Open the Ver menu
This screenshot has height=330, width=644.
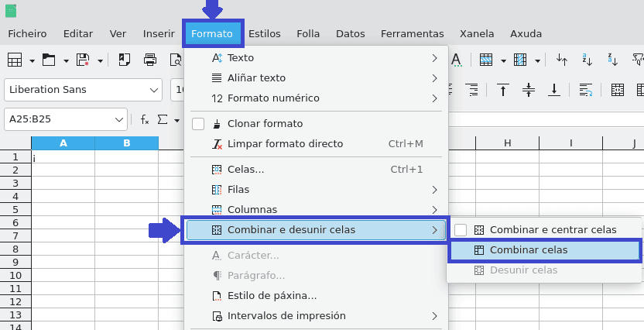click(118, 34)
